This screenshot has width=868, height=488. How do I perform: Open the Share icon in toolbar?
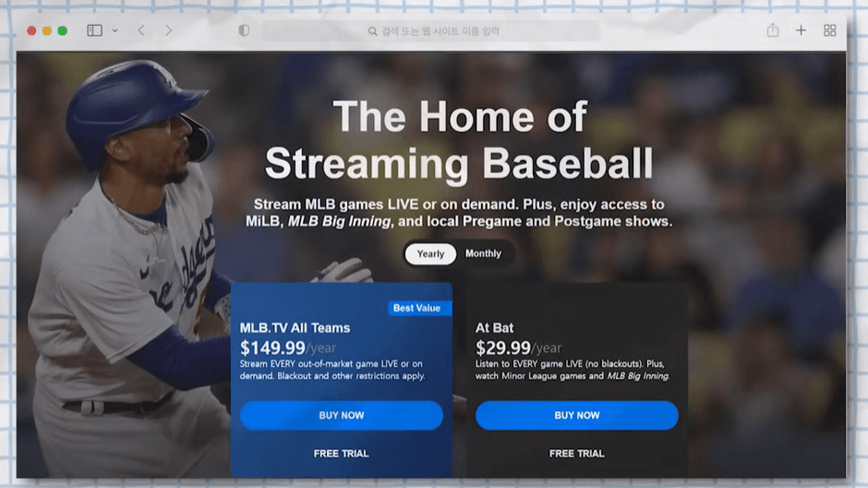click(773, 30)
